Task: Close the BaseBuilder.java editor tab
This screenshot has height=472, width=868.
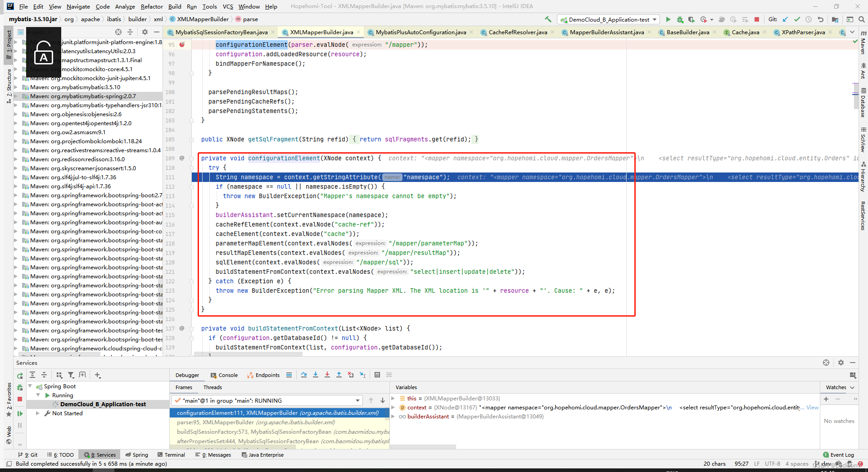Action: (x=714, y=32)
